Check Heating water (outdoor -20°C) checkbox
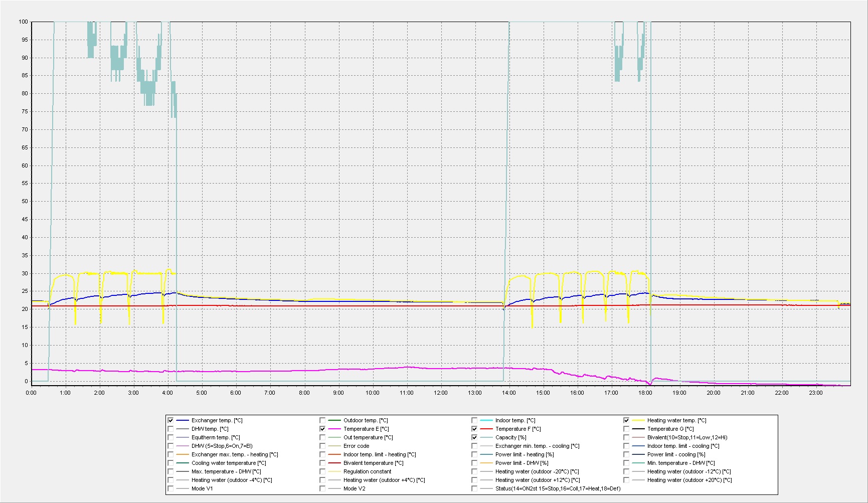 click(474, 471)
